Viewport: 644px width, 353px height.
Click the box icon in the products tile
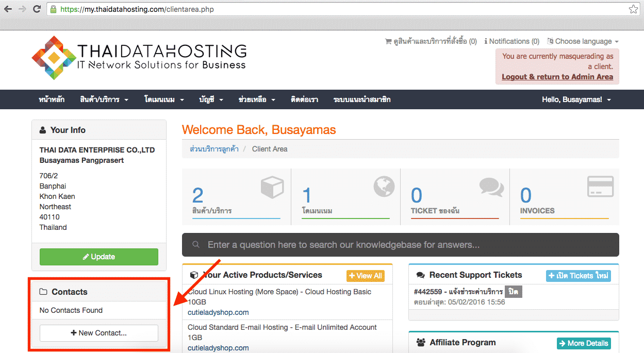[x=272, y=188]
